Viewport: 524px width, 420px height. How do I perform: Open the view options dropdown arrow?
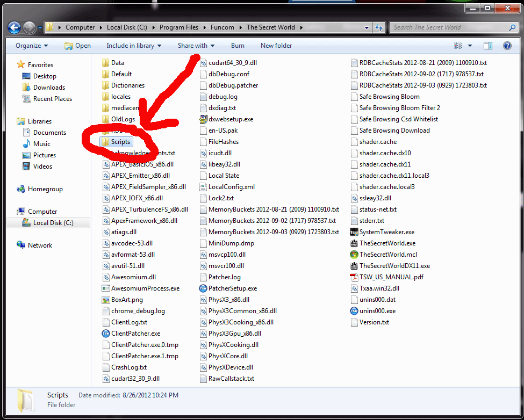470,46
